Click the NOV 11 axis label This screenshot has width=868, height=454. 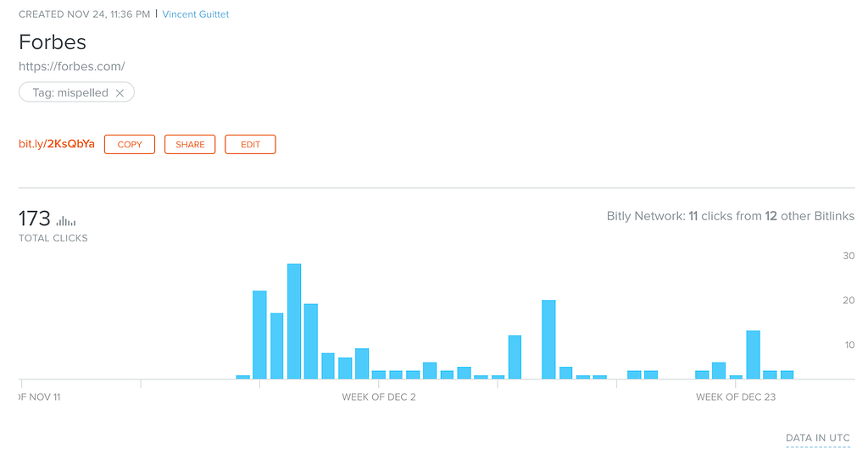[x=40, y=396]
